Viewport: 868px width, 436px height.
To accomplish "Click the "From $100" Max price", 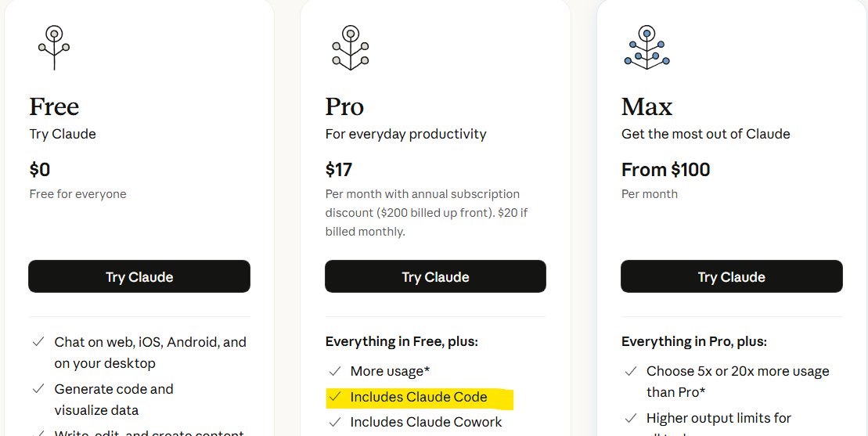I will 665,169.
